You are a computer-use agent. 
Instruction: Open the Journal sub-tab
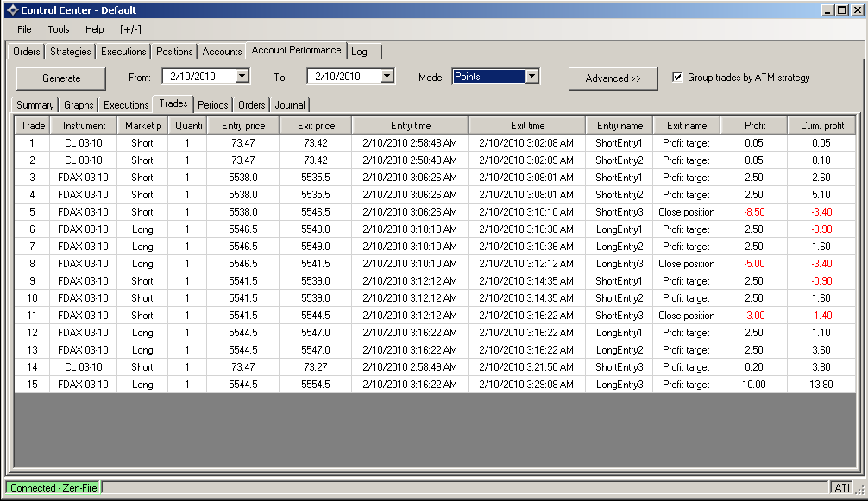coord(290,105)
